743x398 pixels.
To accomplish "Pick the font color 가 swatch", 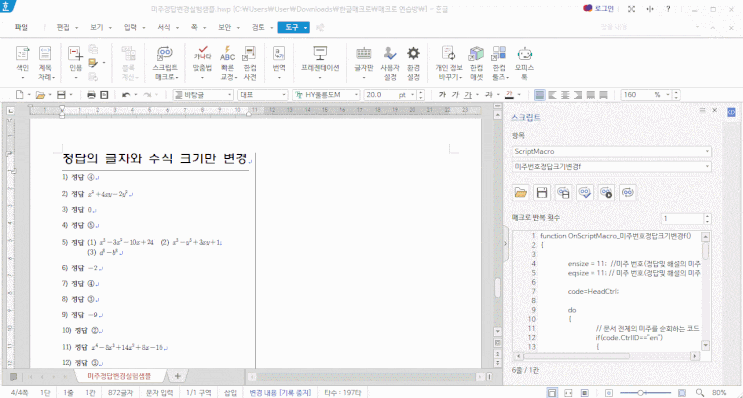I will pyautogui.click(x=510, y=95).
